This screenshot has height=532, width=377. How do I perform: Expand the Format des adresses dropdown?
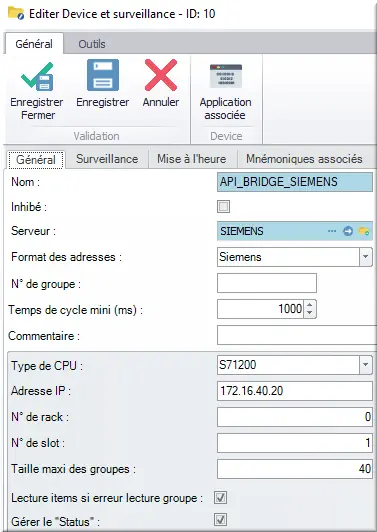click(365, 257)
